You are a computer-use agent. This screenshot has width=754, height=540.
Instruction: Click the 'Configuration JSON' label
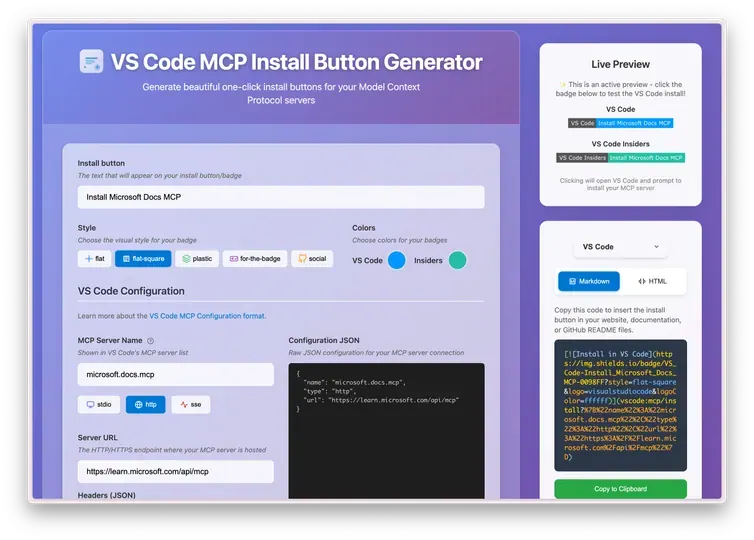[324, 340]
